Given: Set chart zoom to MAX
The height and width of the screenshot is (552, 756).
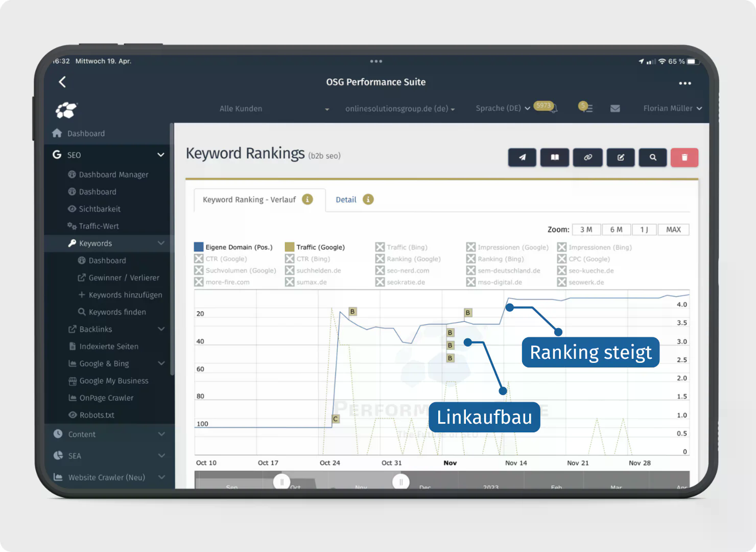Looking at the screenshot, I should 673,229.
